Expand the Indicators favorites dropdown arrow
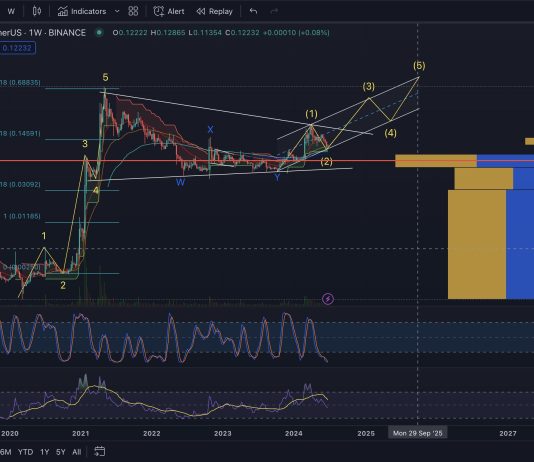The height and width of the screenshot is (462, 534). coord(117,11)
